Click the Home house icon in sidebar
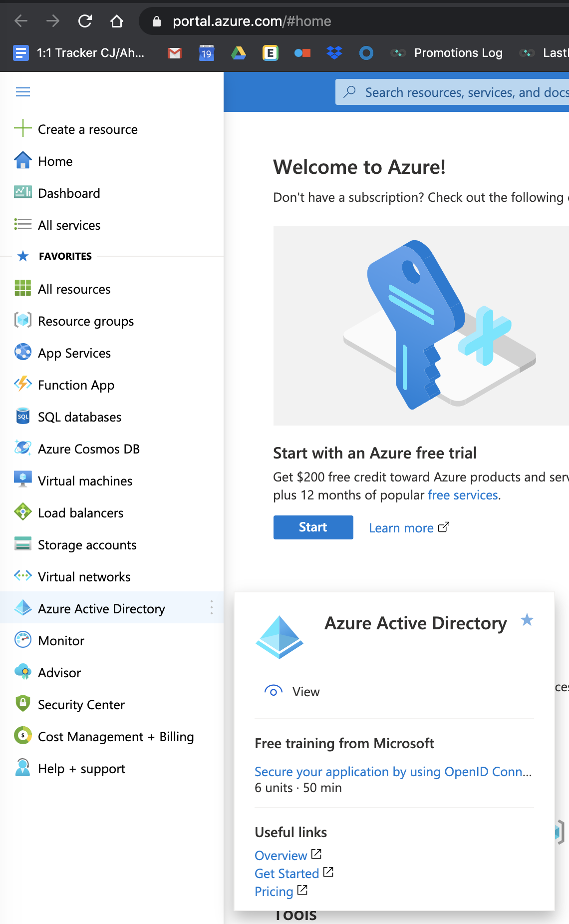 pos(23,160)
